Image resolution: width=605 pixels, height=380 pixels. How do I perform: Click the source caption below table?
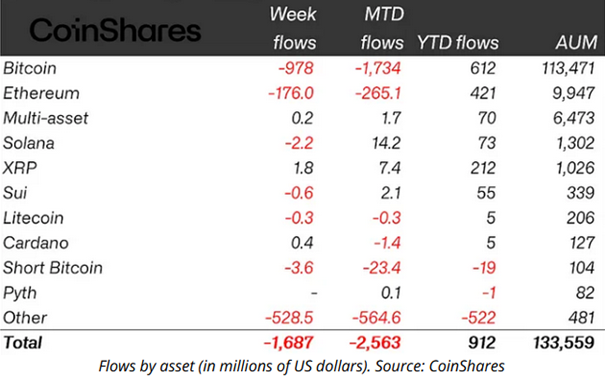pyautogui.click(x=301, y=366)
